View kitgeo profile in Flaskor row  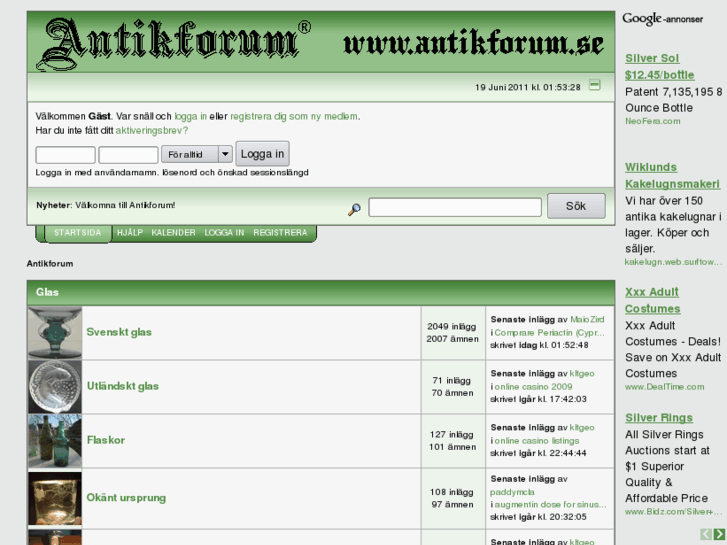[x=582, y=427]
